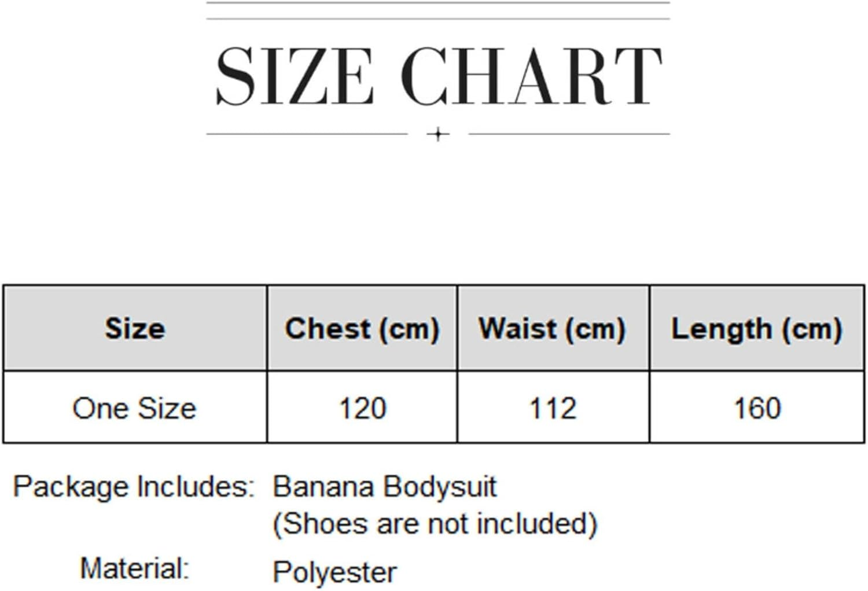The height and width of the screenshot is (591, 868).
Task: Click the chest value 120
Action: point(362,408)
